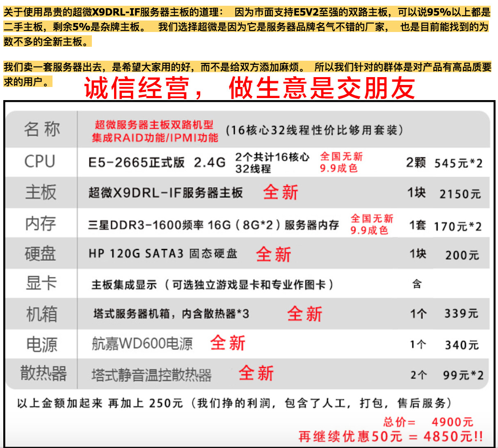Screen dimensions: 498x448
Task: Select the '硬盘' row label
Action: [40, 254]
